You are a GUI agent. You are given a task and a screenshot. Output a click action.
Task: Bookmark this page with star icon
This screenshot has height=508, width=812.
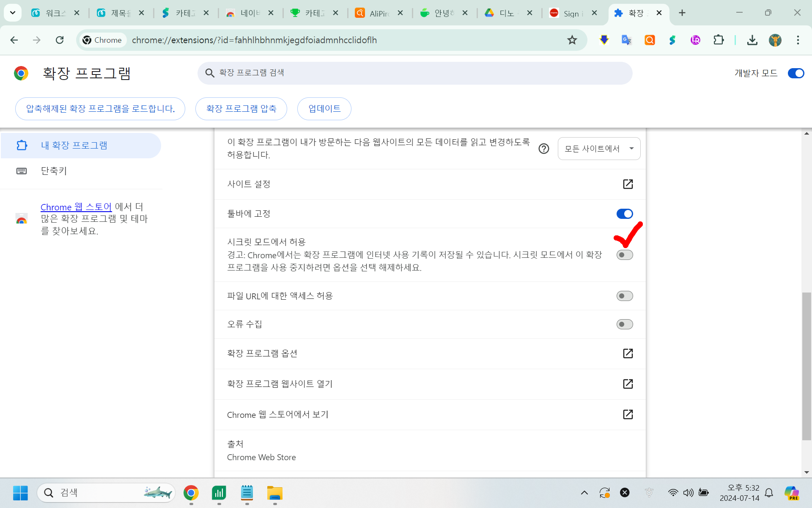[572, 40]
